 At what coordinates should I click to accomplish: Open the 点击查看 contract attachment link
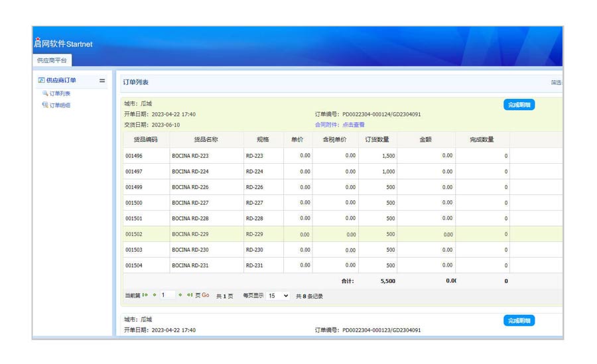pos(354,125)
